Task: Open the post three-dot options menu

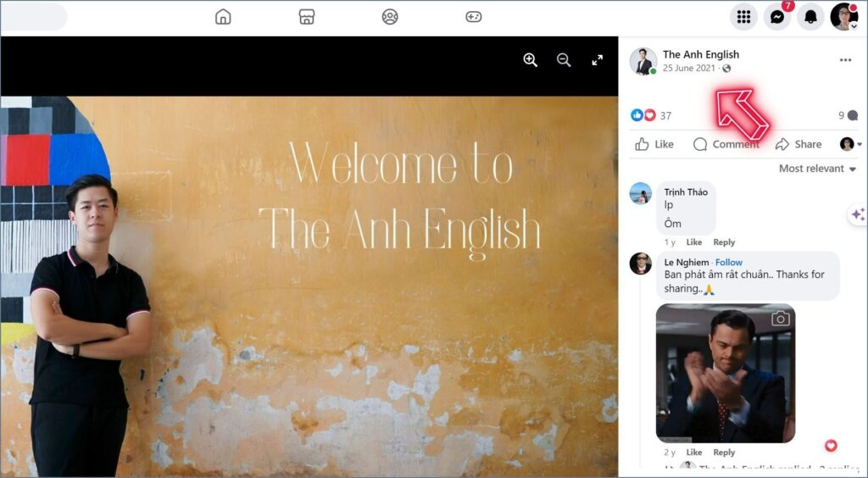Action: 845,59
